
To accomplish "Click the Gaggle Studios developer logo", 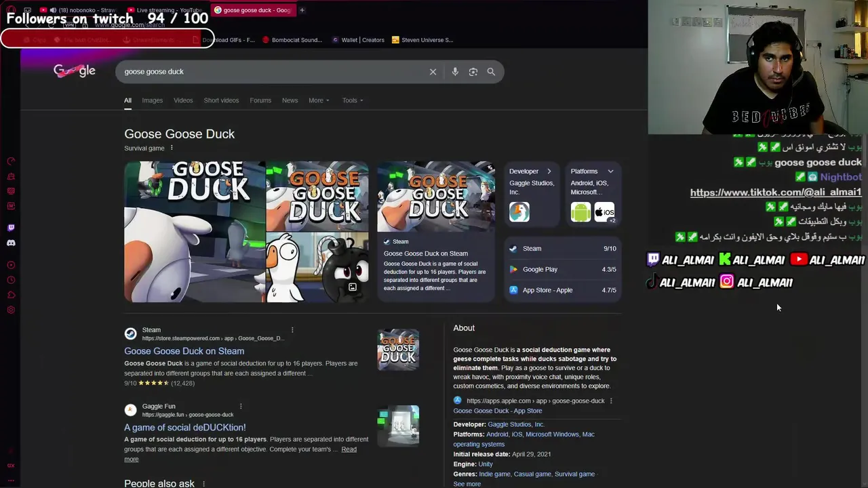I will 519,212.
